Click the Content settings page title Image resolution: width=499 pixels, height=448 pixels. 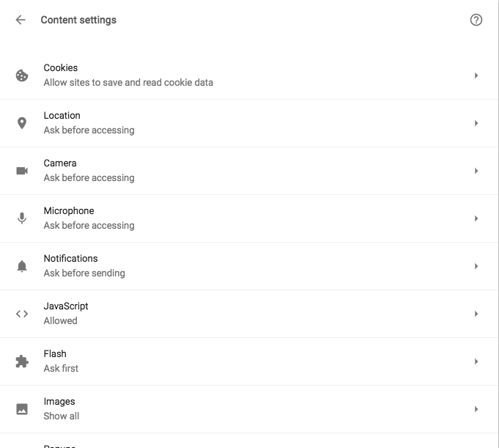(x=78, y=20)
